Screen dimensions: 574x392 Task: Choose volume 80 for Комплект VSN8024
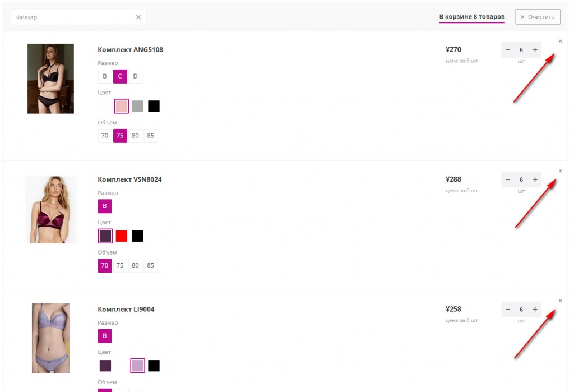[x=136, y=265]
